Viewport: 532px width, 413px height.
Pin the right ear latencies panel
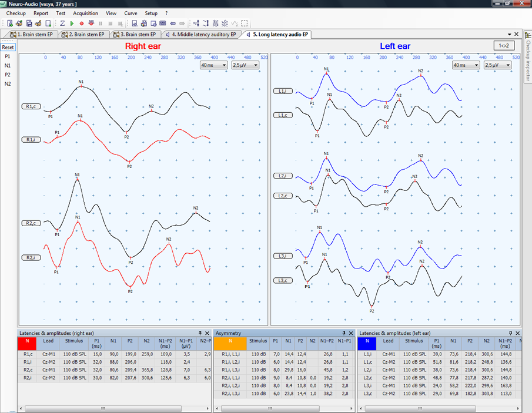200,333
